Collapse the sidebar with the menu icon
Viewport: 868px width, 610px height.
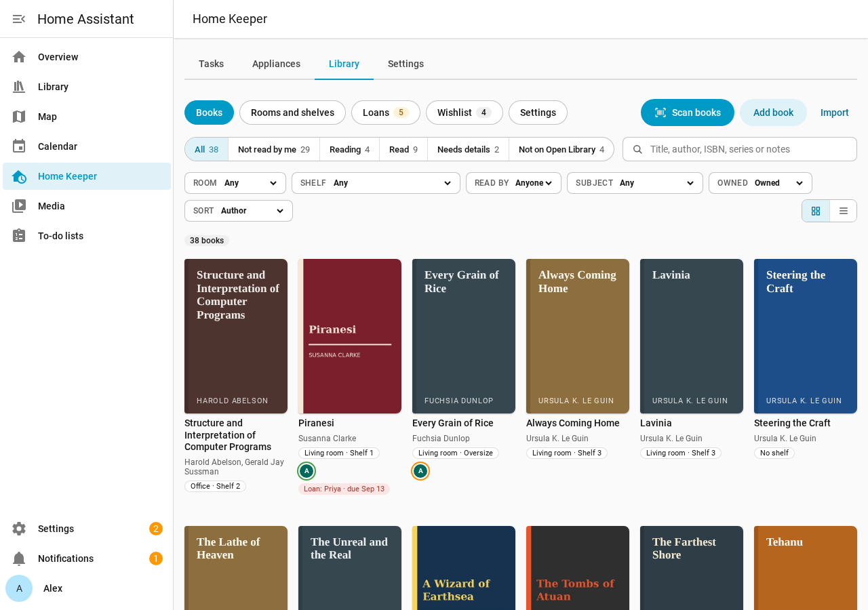(x=19, y=19)
